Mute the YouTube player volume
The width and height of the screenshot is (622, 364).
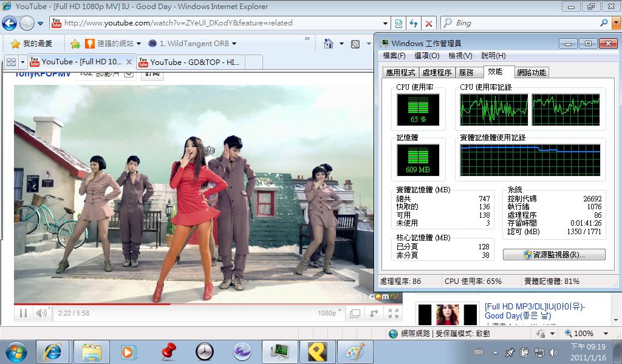[x=42, y=313]
